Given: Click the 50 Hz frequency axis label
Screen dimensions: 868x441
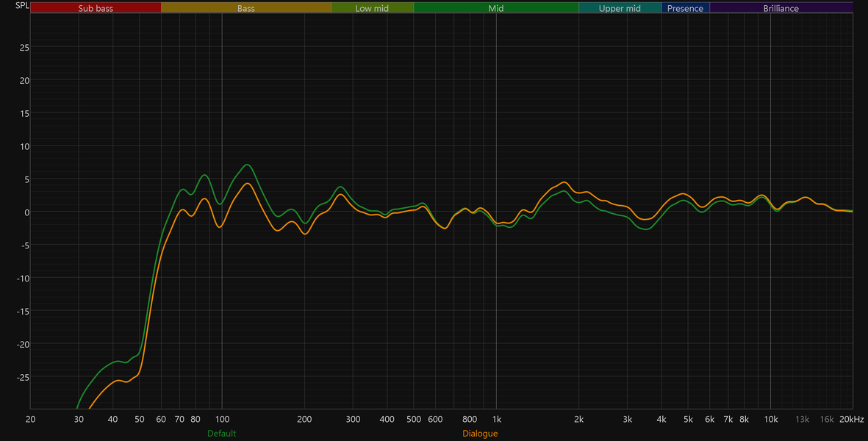Looking at the screenshot, I should (140, 420).
